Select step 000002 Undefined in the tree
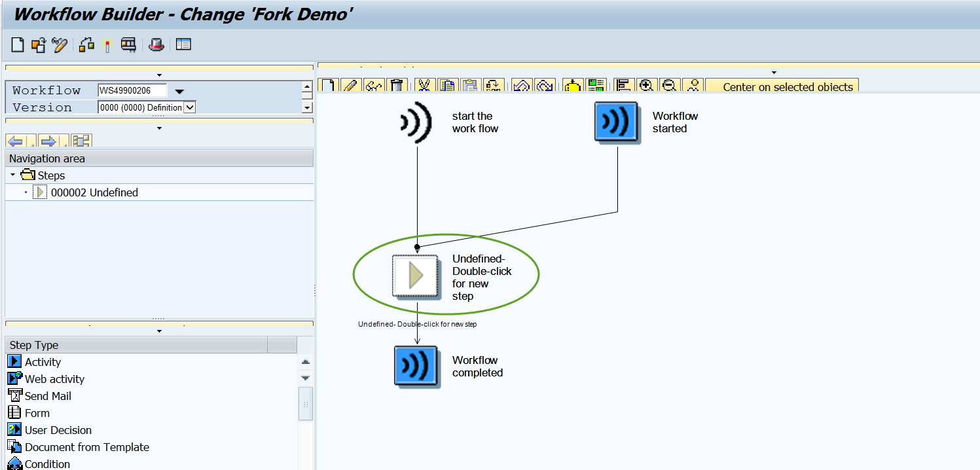The width and height of the screenshot is (980, 470). coord(96,192)
